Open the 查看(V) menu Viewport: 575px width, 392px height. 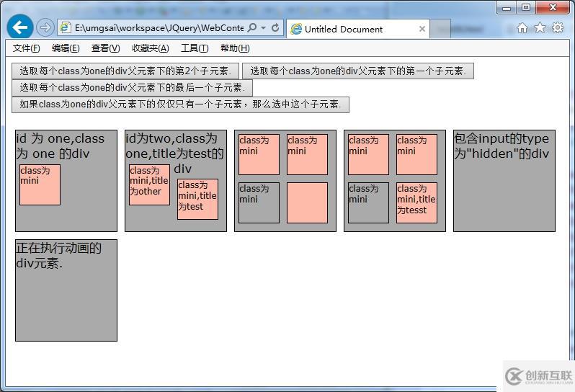105,48
